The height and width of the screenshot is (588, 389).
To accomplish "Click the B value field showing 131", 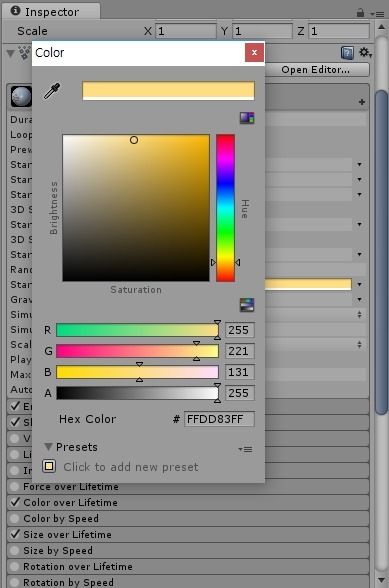I will pos(240,372).
